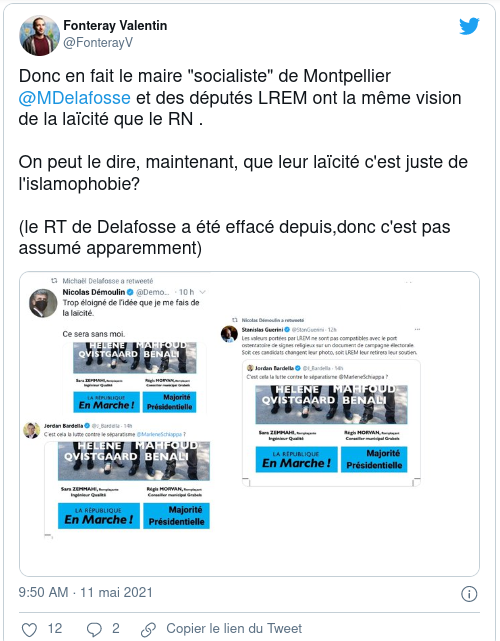The image size is (500, 641).
Task: Click Nicolas Démoulin's masked avatar
Action: [x=43, y=303]
